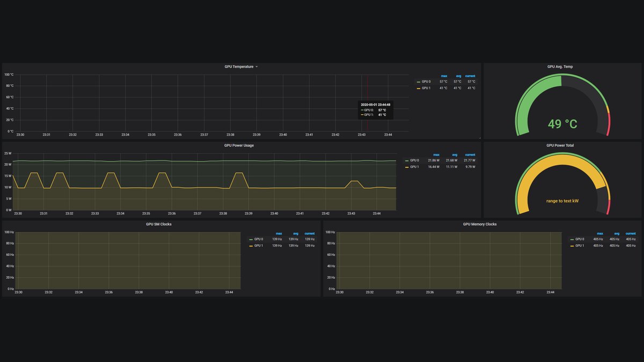Toggle GPU 0 series in GPU Memory Clocks legend
Viewport: 644px width, 362px height.
pos(580,239)
